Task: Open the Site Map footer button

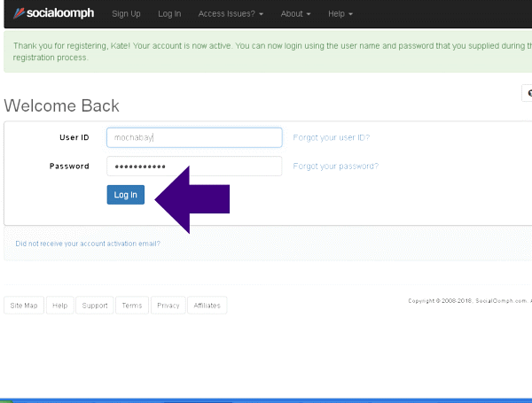Action: [x=24, y=306]
